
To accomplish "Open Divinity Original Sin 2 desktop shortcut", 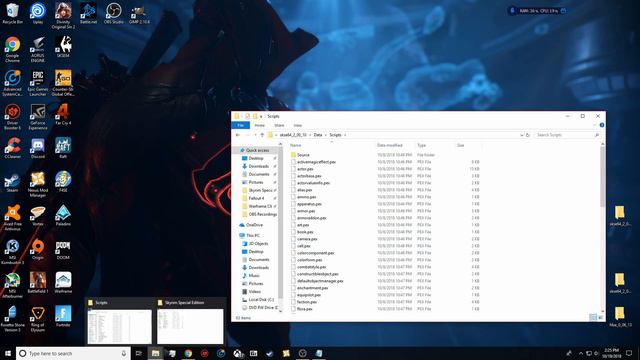I will [63, 16].
